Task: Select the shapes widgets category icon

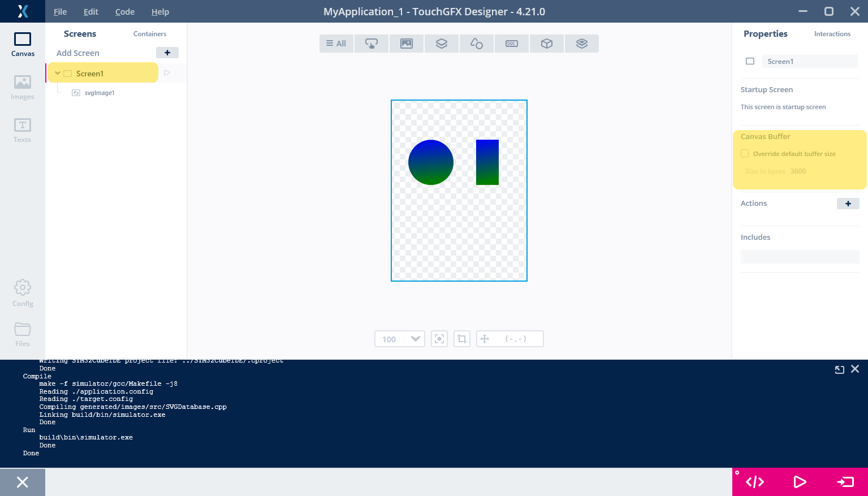Action: click(x=477, y=44)
